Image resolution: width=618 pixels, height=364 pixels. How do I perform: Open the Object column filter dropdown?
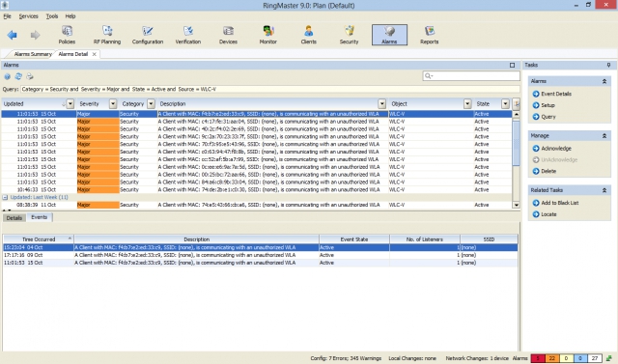(467, 104)
